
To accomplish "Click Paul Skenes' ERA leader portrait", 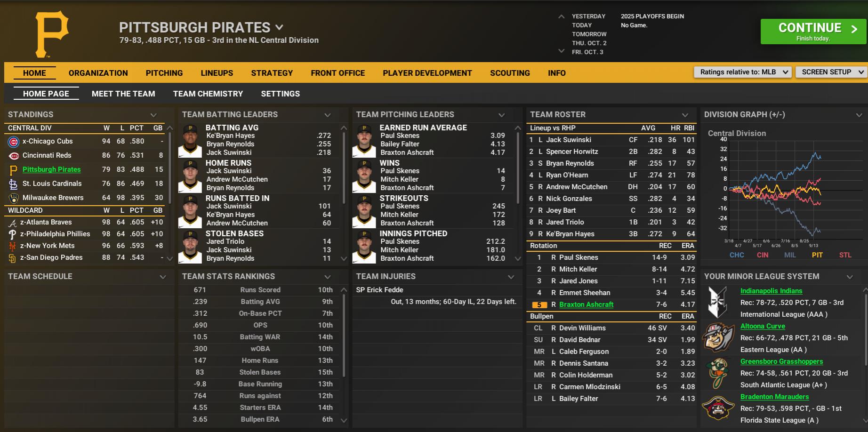I will pos(364,141).
